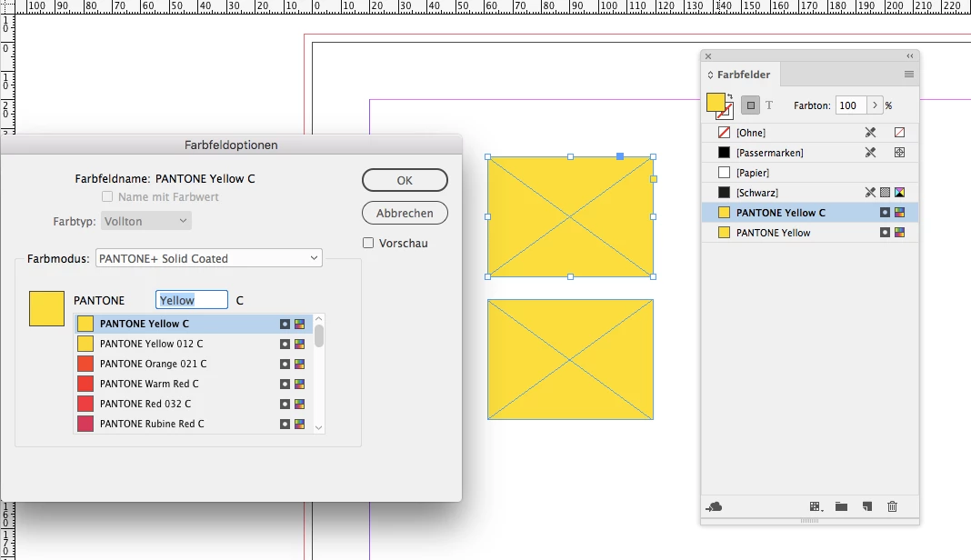Screen dimensions: 971x560
Task: Cancel dialog with Abbrechen
Action: click(x=405, y=213)
